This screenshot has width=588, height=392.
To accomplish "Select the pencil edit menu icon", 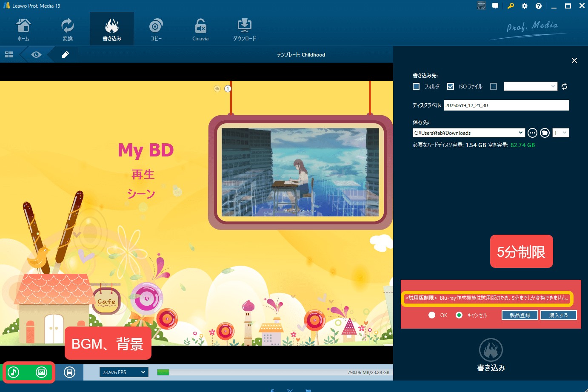I will [65, 54].
